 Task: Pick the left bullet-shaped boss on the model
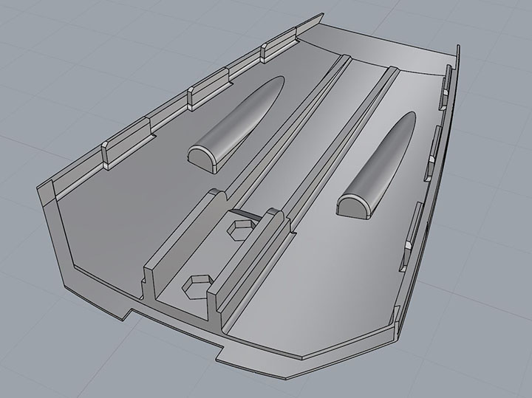pyautogui.click(x=236, y=124)
